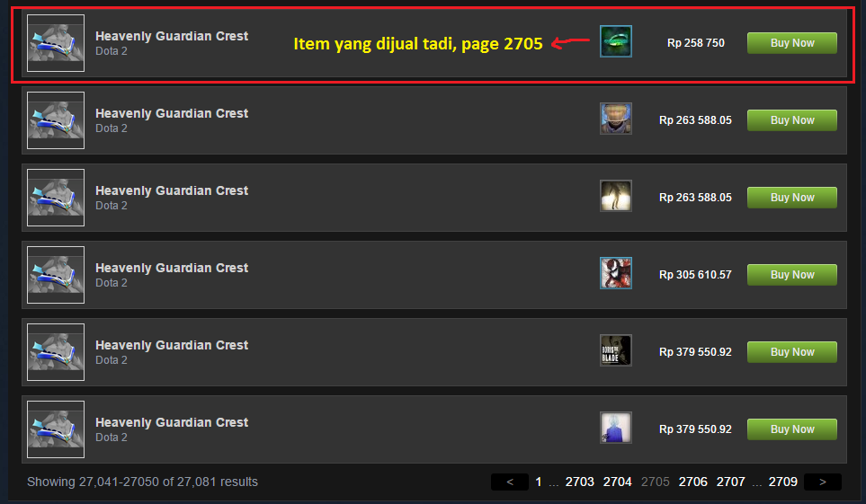
Task: Open the Blade poster seller avatar
Action: (616, 350)
